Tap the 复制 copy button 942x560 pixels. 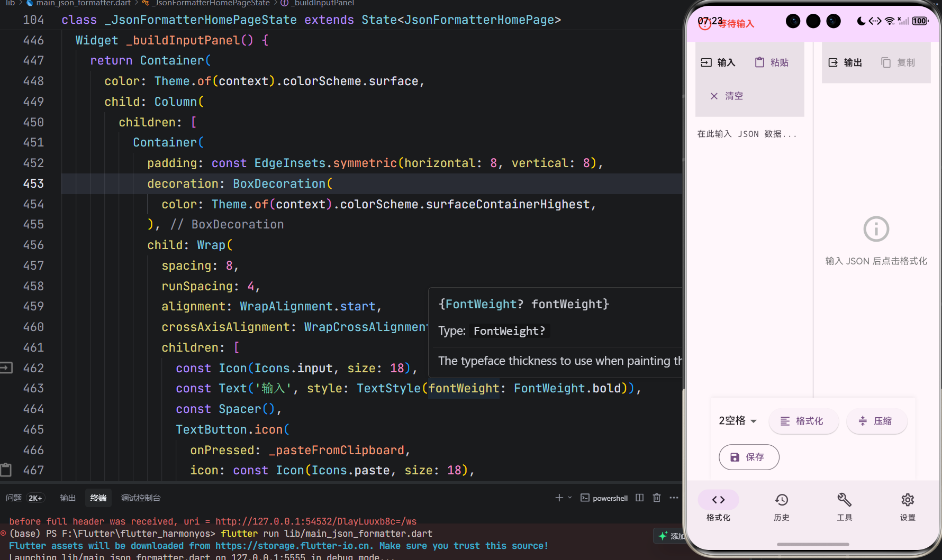(898, 62)
